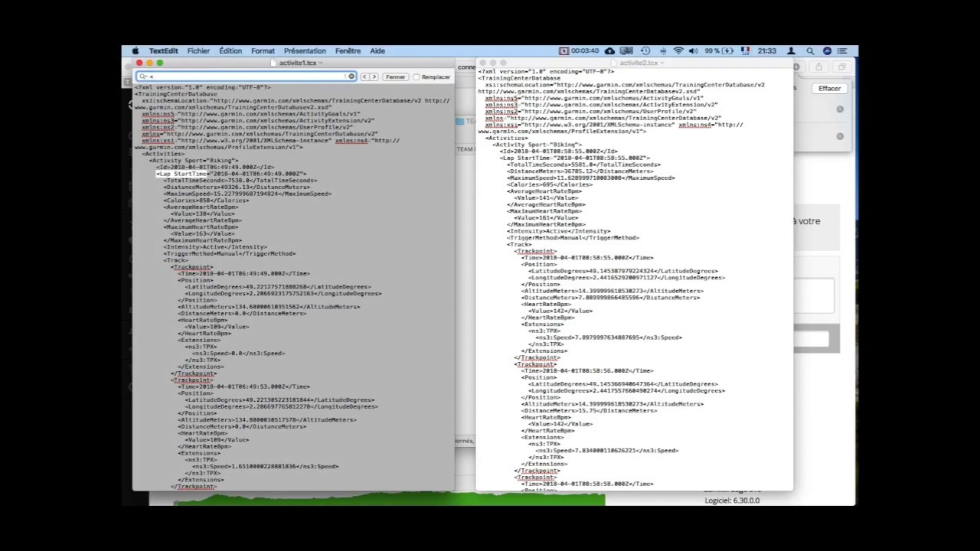Click TotalTimeSeconds 5581.0 line in activite2
Screen dimensions: 980x551
click(583, 165)
